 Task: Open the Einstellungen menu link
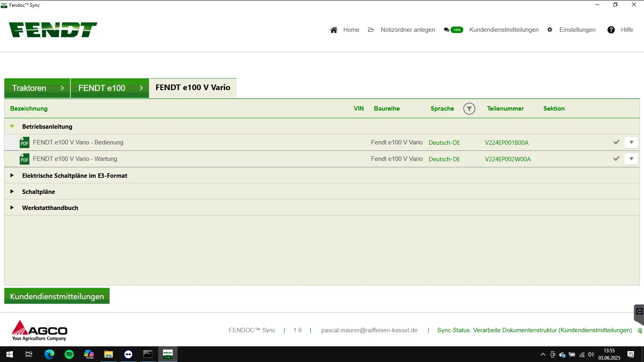[x=578, y=30]
